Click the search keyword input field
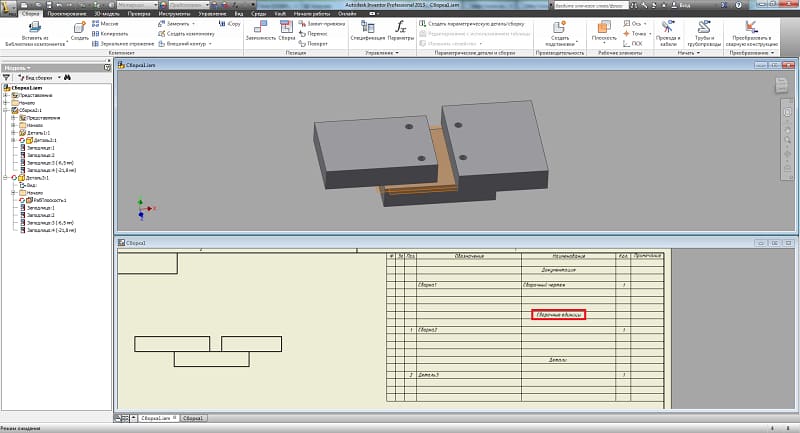The width and height of the screenshot is (800, 433). (x=590, y=5)
